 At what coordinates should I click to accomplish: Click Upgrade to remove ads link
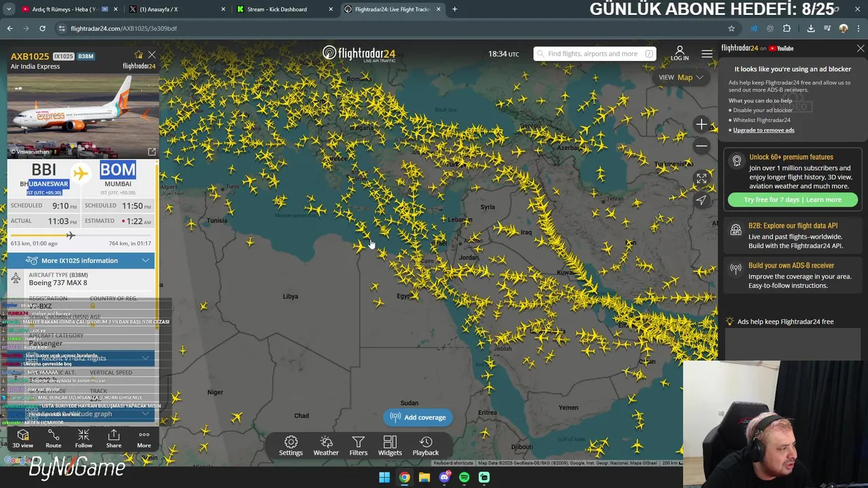(764, 130)
